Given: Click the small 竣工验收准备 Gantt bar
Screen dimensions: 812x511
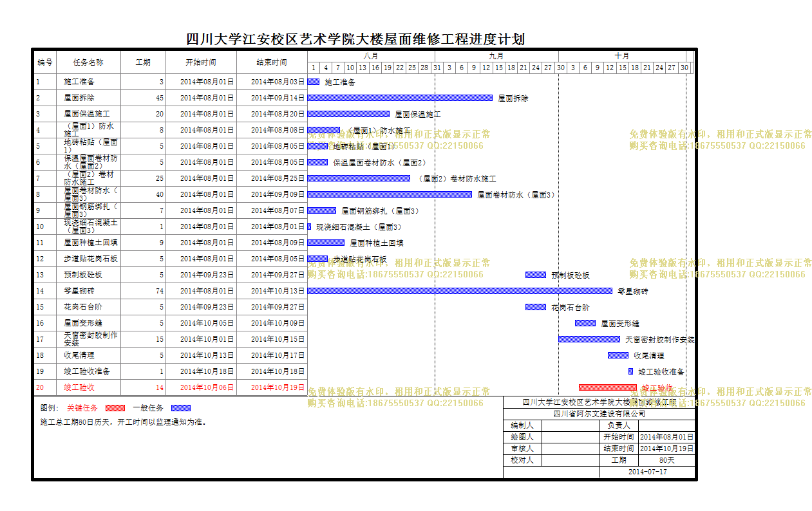Looking at the screenshot, I should coord(631,371).
